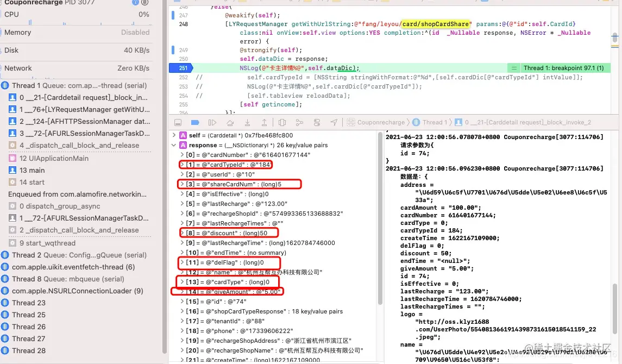
Task: Expand entry [6] rechargeShopId
Action: coord(182,214)
